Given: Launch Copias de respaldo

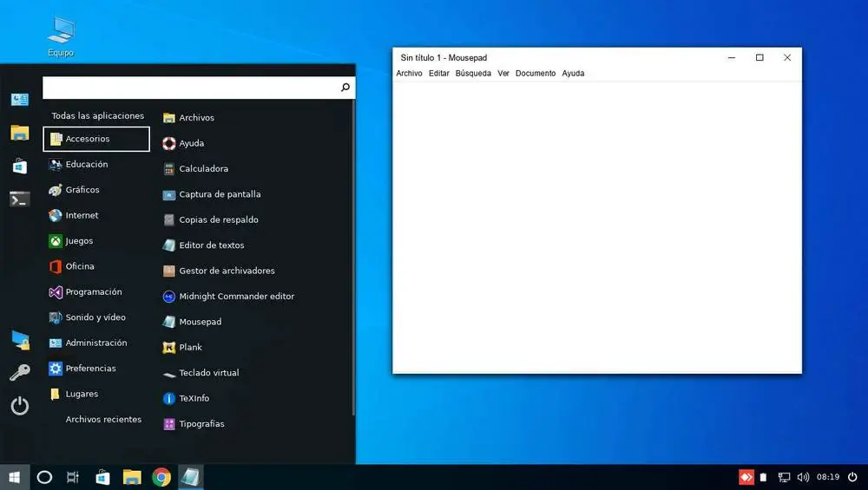Looking at the screenshot, I should (210, 219).
